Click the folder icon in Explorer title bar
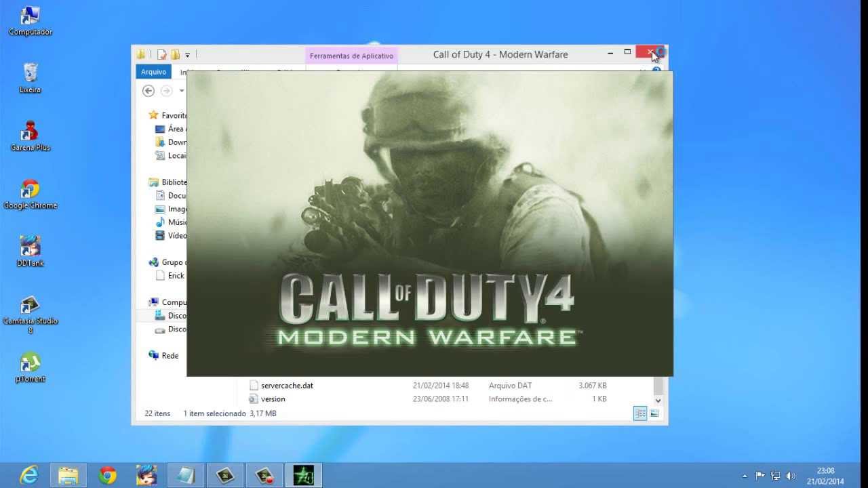The height and width of the screenshot is (488, 868). [140, 54]
